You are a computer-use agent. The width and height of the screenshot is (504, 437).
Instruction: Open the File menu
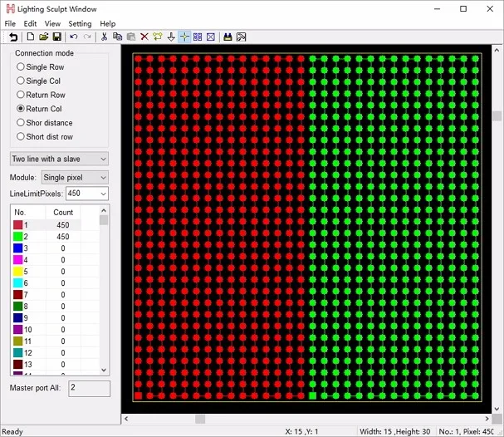click(x=10, y=24)
